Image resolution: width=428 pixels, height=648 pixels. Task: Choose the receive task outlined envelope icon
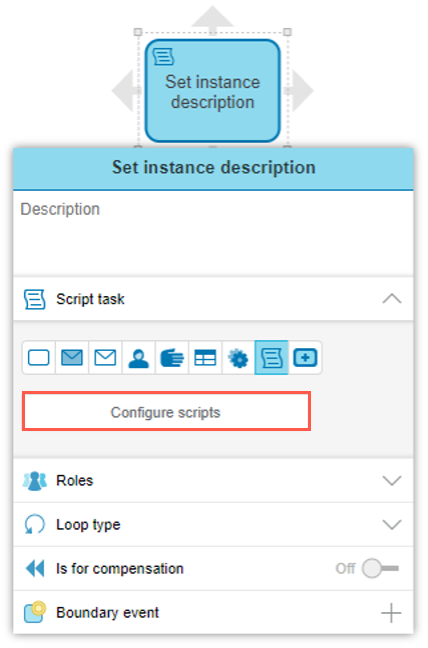(105, 358)
